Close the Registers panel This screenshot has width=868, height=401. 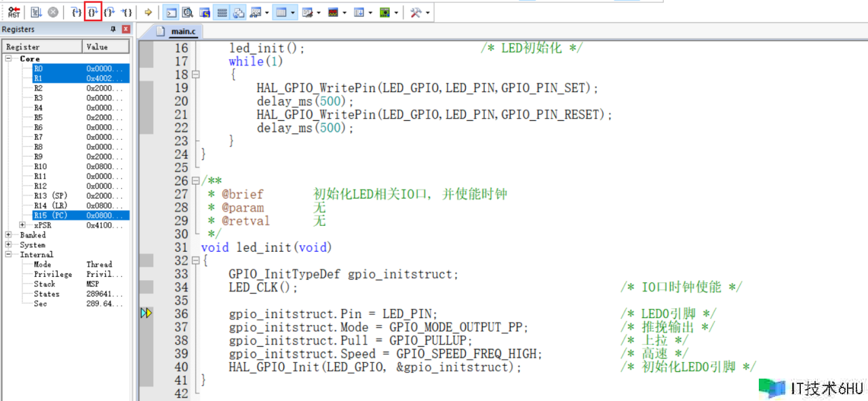(125, 29)
